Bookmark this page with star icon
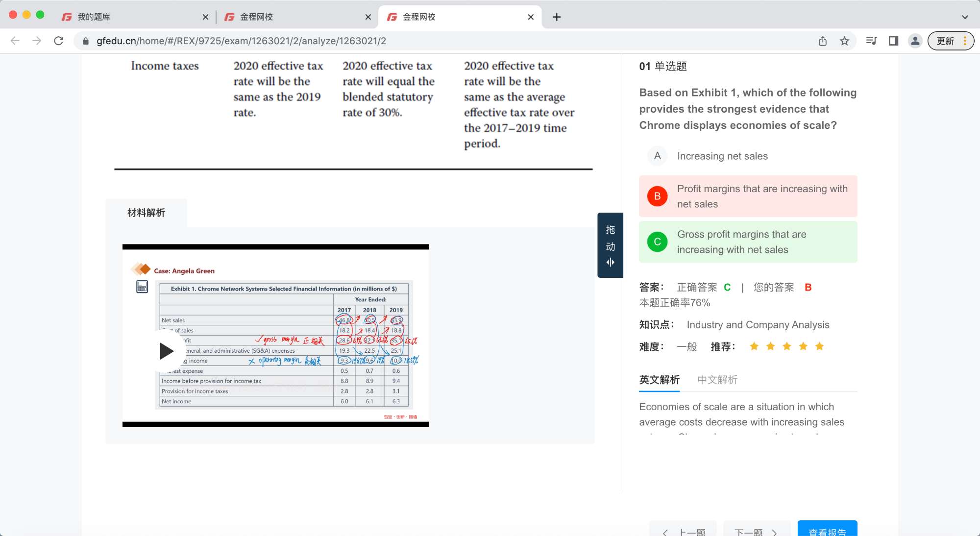This screenshot has height=536, width=980. pos(844,41)
